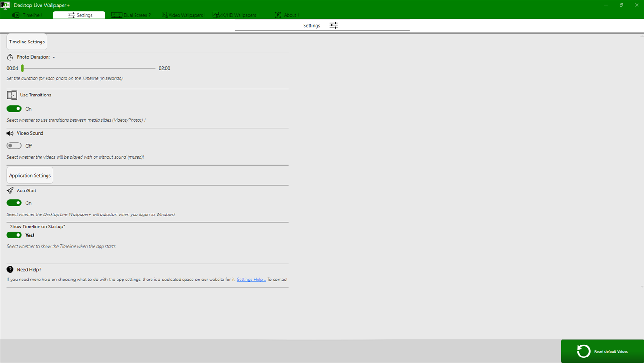Turn off Show Timeline on Startup
Image resolution: width=644 pixels, height=363 pixels.
tap(14, 235)
